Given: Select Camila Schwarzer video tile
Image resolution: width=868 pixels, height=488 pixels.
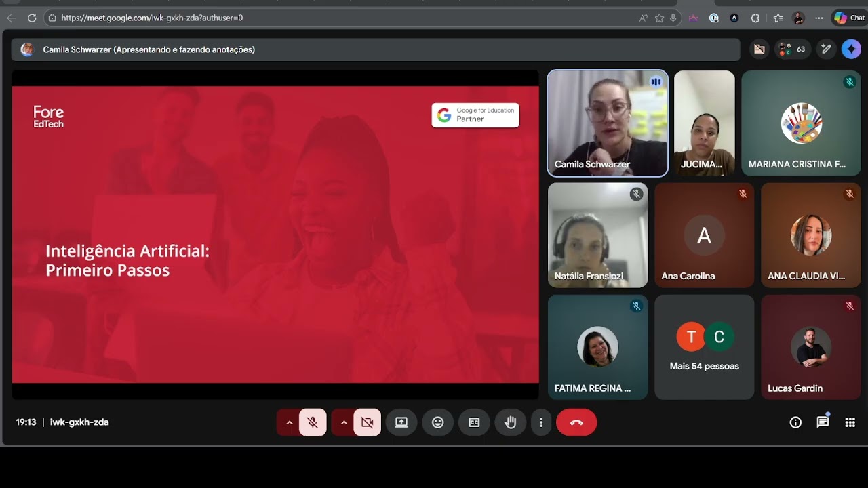Looking at the screenshot, I should tap(608, 123).
